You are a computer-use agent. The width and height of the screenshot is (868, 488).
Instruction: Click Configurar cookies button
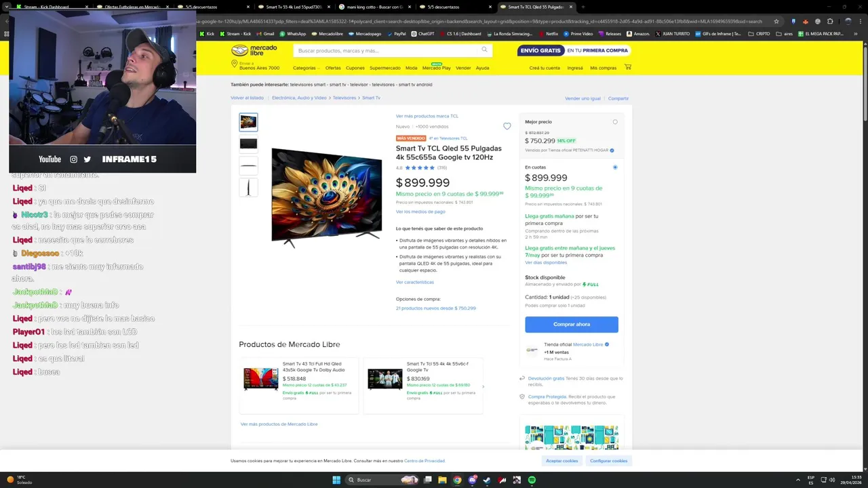tap(609, 460)
